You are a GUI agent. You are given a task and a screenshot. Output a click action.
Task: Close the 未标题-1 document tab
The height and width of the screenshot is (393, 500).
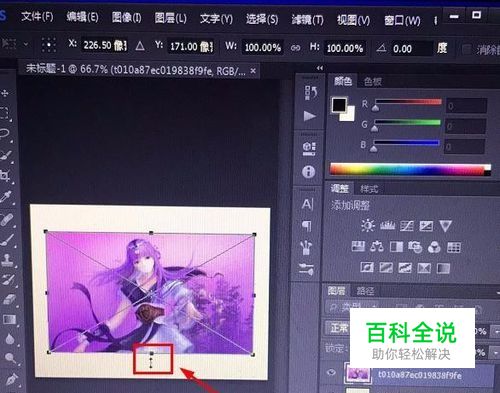point(253,71)
